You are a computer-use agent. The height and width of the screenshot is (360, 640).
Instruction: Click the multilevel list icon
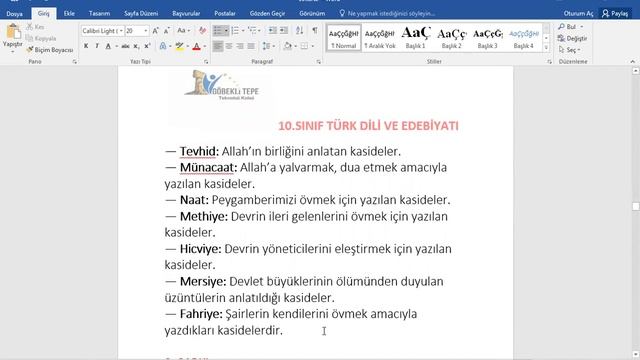pyautogui.click(x=252, y=31)
